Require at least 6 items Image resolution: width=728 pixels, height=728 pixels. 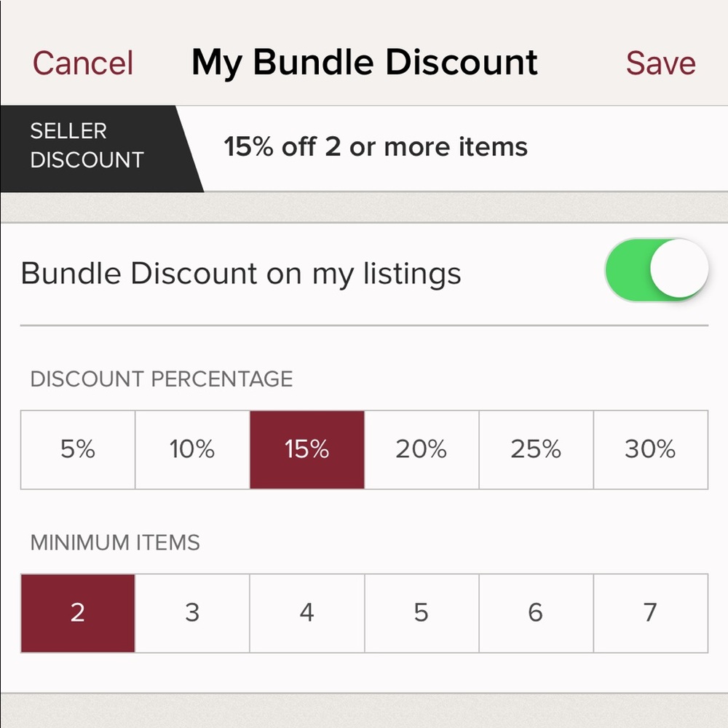tap(535, 612)
